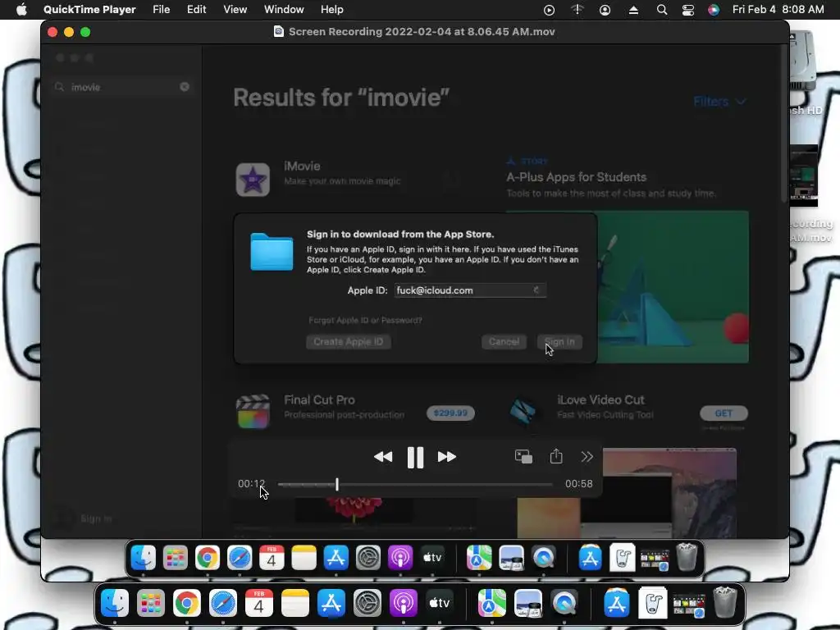
Task: Open Notes from the bottom macOS Dock
Action: coord(295,603)
